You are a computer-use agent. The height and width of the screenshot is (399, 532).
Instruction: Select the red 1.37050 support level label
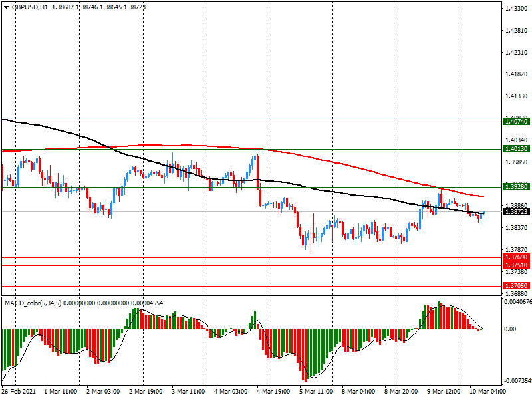point(516,285)
